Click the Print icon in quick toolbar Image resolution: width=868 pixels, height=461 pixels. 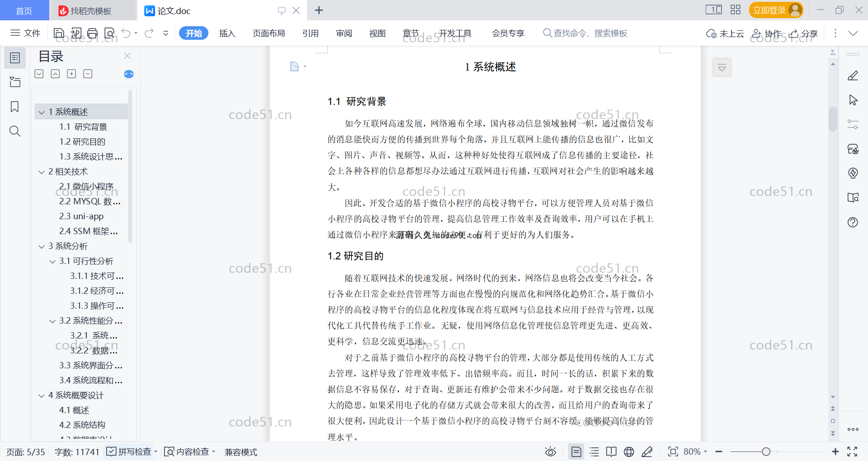click(92, 33)
